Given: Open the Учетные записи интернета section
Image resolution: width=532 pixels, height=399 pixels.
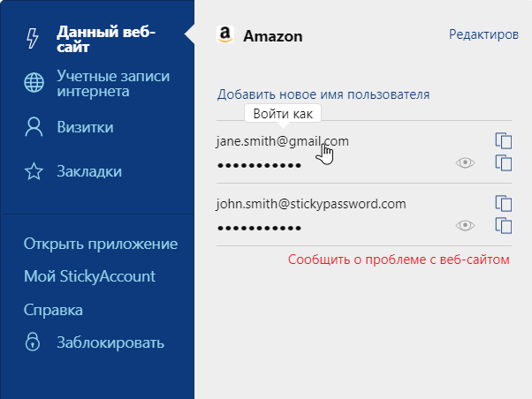Looking at the screenshot, I should click(113, 83).
